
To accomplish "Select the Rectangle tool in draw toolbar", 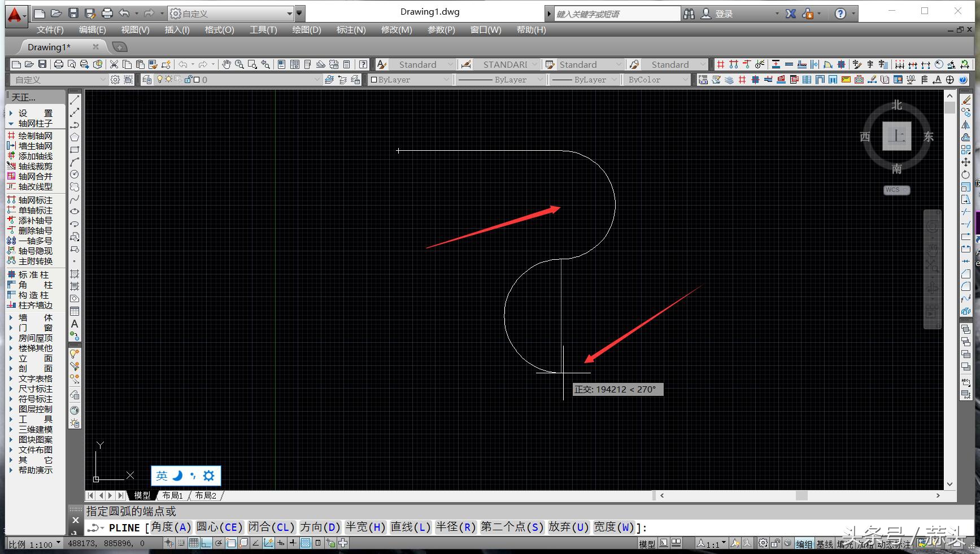I will coord(74,150).
